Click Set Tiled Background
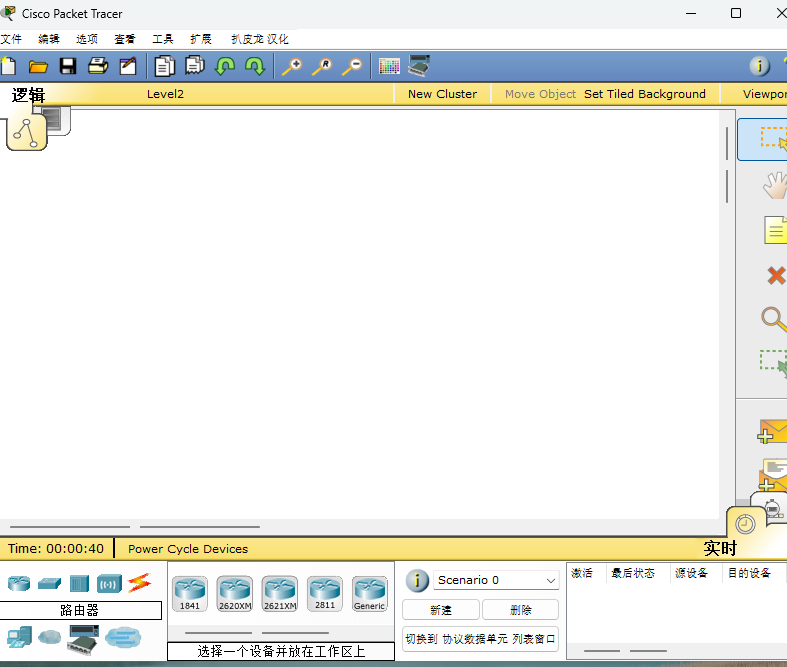This screenshot has width=787, height=667. (644, 94)
